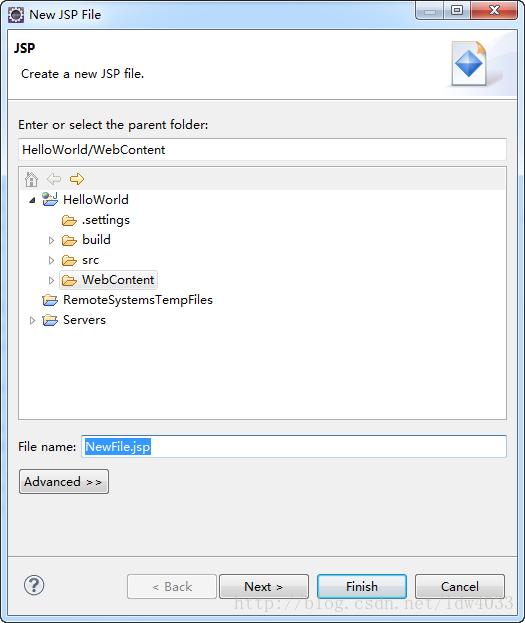Image resolution: width=525 pixels, height=623 pixels.
Task: Click the HelloWorld project icon
Action: 50,199
